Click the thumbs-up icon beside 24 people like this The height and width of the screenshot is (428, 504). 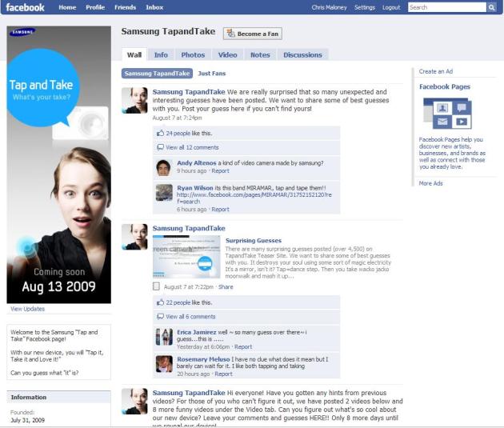pos(160,133)
